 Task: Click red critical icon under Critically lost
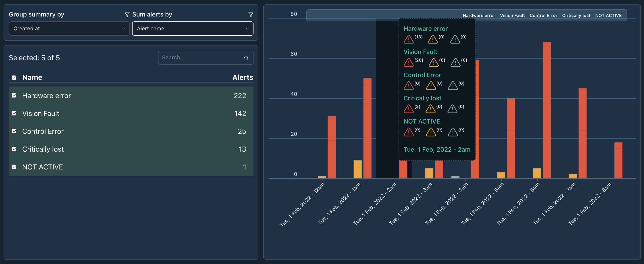[409, 109]
